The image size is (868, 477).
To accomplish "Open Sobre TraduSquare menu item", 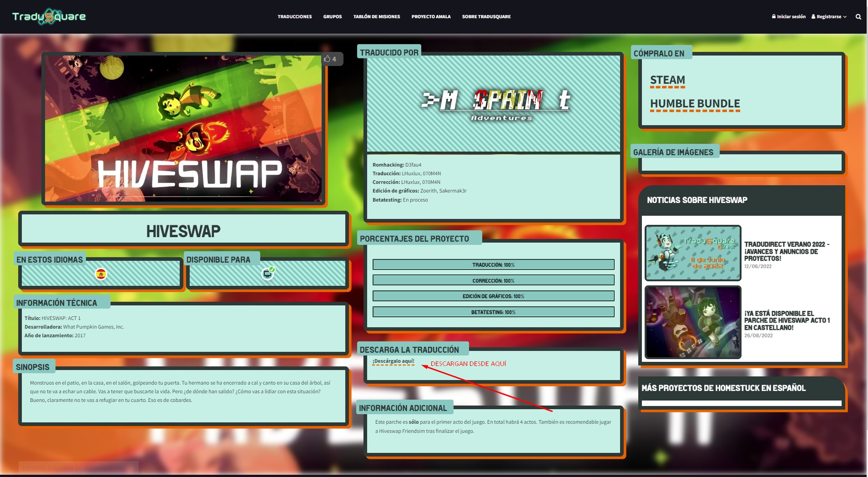I will pos(486,17).
